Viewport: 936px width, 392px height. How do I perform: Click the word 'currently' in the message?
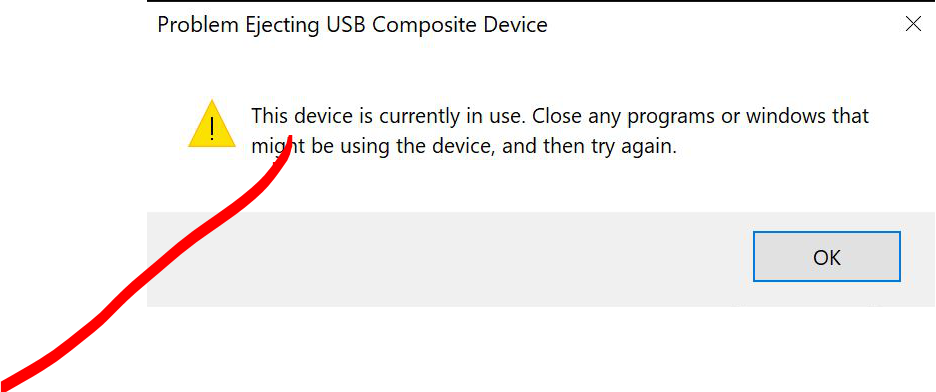point(420,117)
